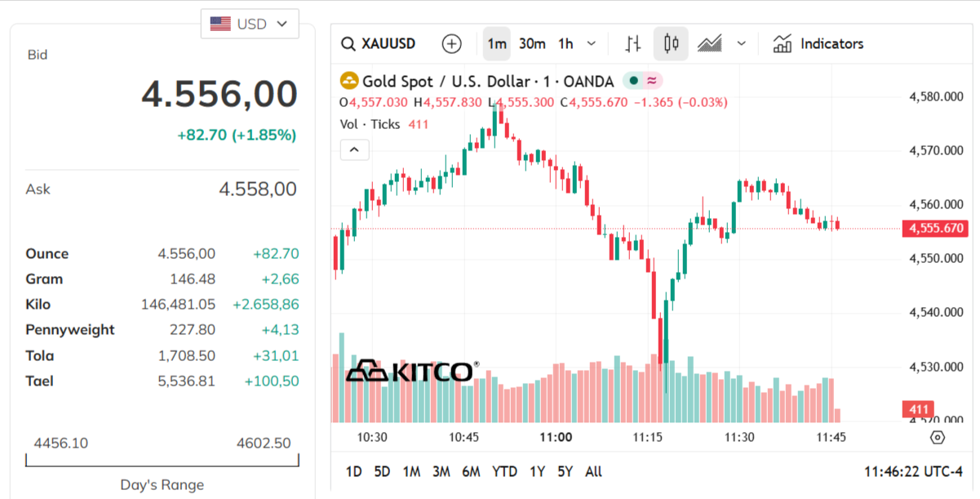Image resolution: width=980 pixels, height=499 pixels.
Task: Open the symbol search with the magnifier icon
Action: (348, 43)
